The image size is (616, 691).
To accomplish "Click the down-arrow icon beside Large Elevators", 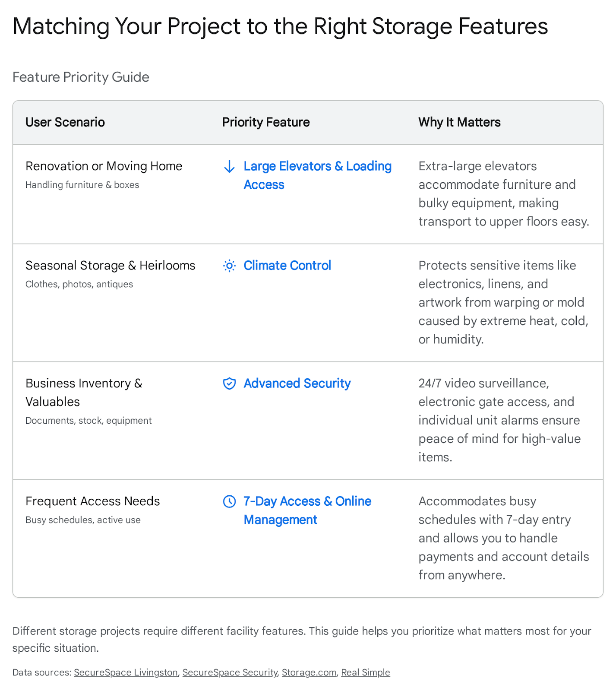I will point(229,166).
